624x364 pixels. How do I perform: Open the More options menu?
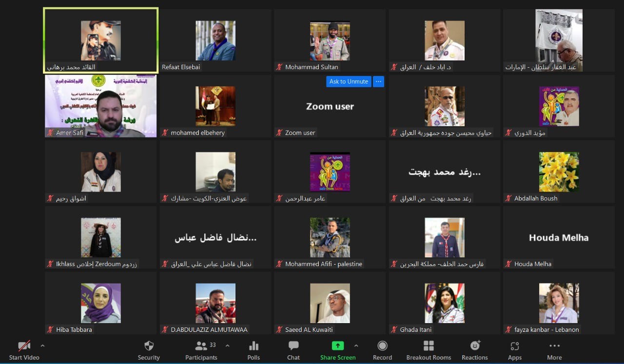click(x=554, y=346)
